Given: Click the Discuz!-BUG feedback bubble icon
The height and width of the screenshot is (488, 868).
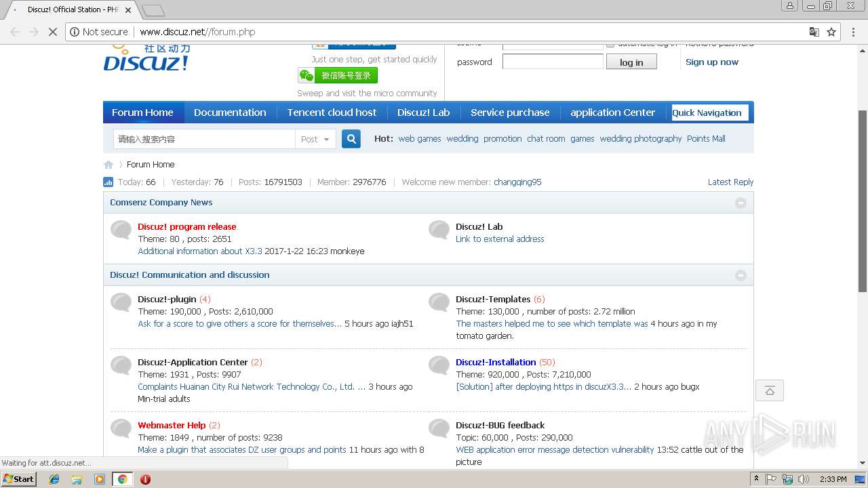Looking at the screenshot, I should (439, 428).
